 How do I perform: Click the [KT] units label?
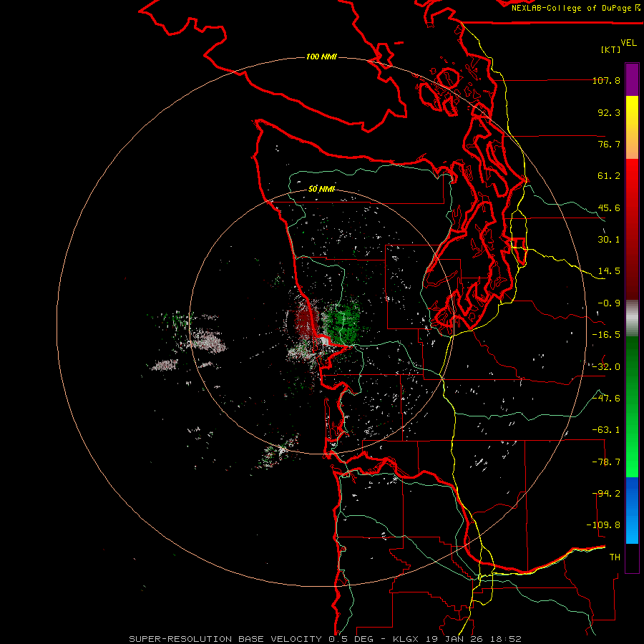coord(611,49)
